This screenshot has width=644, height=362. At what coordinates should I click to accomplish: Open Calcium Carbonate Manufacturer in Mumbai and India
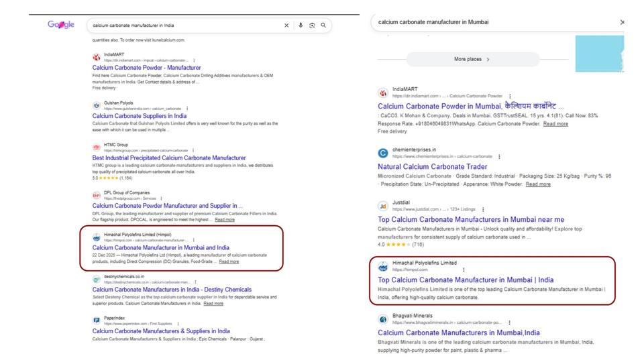pos(160,248)
